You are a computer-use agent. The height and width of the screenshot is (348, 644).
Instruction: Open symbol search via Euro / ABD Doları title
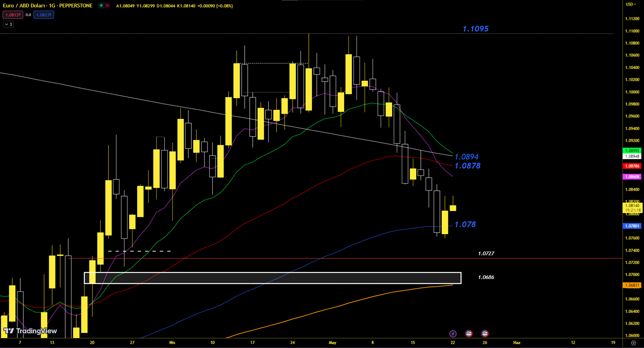point(47,5)
